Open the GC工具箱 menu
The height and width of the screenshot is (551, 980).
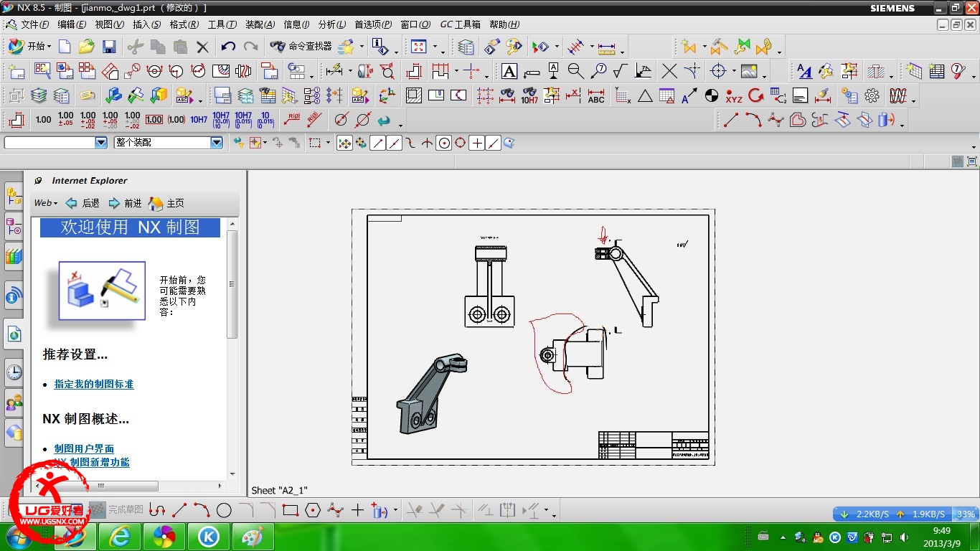point(461,24)
